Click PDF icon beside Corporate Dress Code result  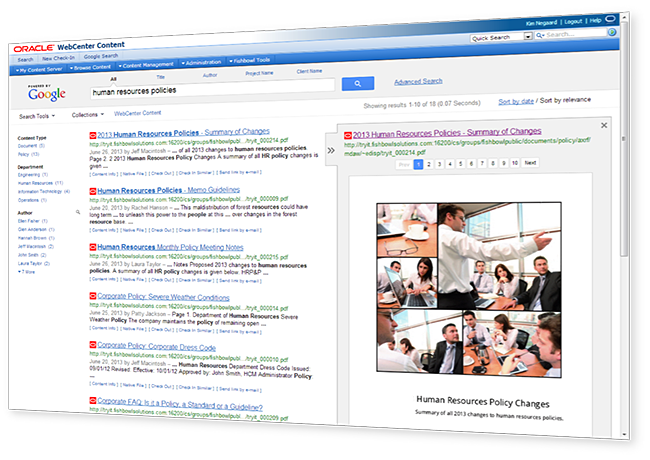93,345
